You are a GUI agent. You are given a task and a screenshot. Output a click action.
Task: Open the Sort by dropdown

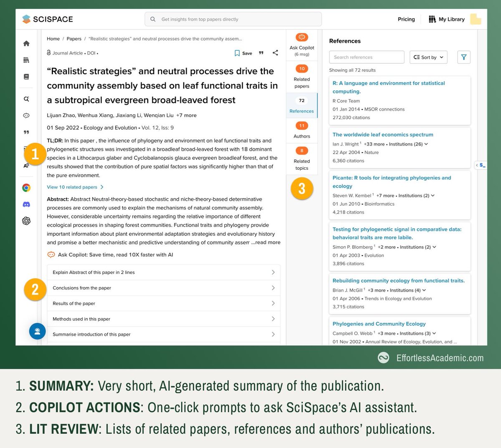428,57
